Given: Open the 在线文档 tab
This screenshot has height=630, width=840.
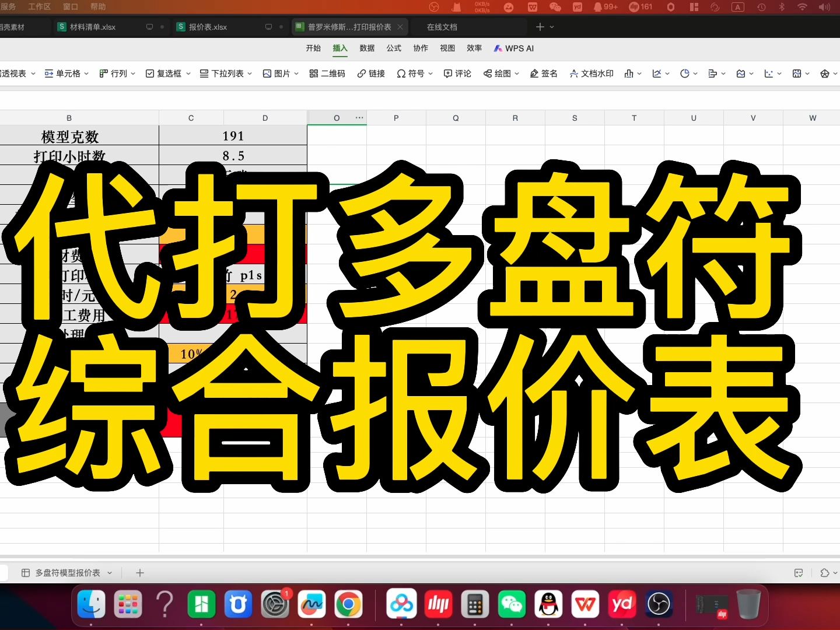Looking at the screenshot, I should 442,27.
